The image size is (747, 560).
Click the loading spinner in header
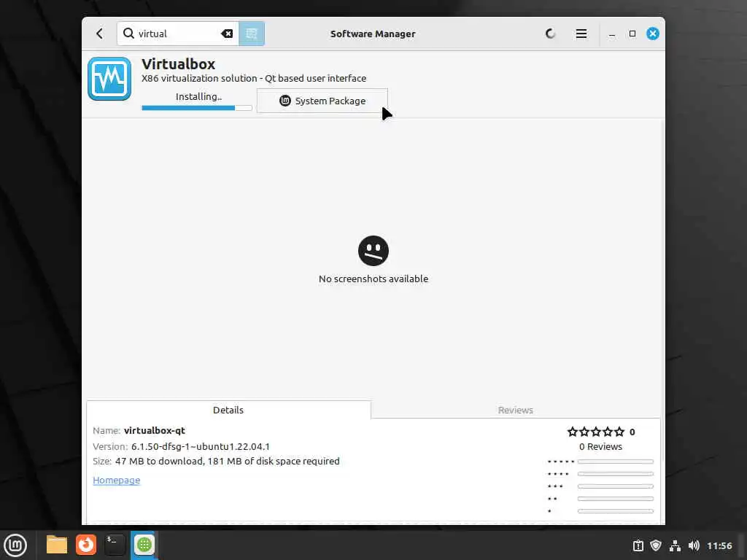550,34
